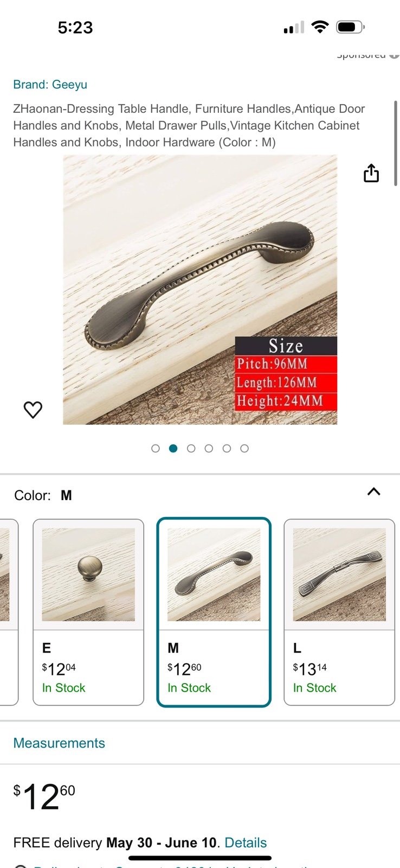Image resolution: width=400 pixels, height=868 pixels.
Task: Tap the page scrollbar on right edge
Action: coord(396,143)
